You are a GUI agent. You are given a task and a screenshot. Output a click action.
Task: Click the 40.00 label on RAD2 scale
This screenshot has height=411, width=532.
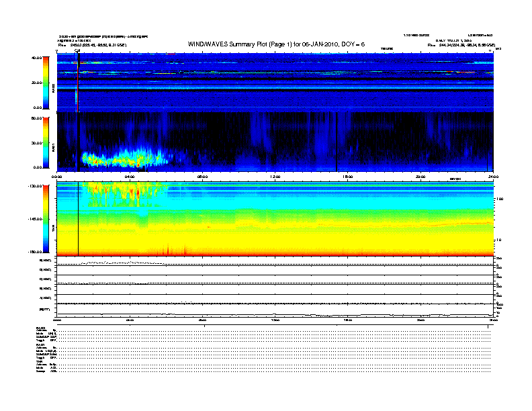[37, 58]
